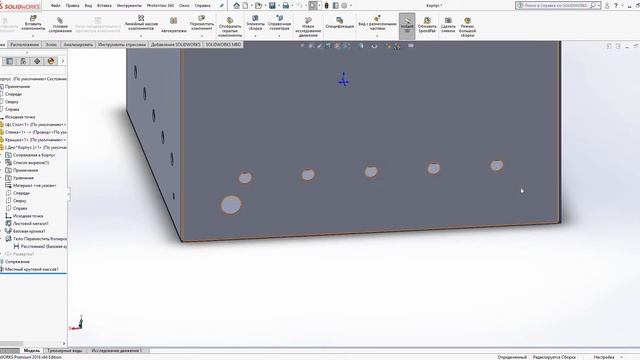
Task: Click the help question mark icon
Action: 616,5
